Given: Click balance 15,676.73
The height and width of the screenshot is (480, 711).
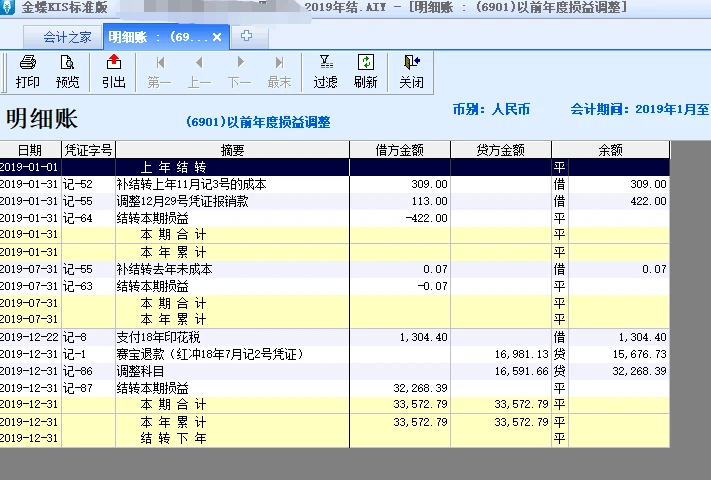Looking at the screenshot, I should (639, 354).
